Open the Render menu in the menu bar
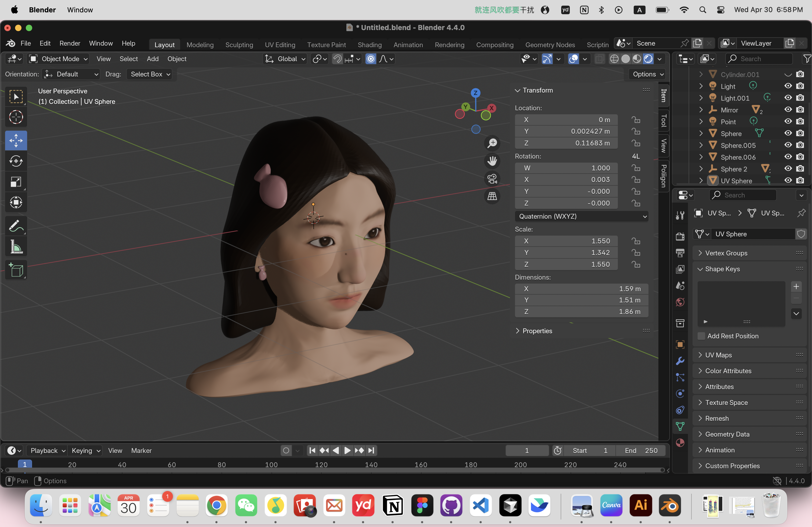The image size is (812, 527). [70, 43]
